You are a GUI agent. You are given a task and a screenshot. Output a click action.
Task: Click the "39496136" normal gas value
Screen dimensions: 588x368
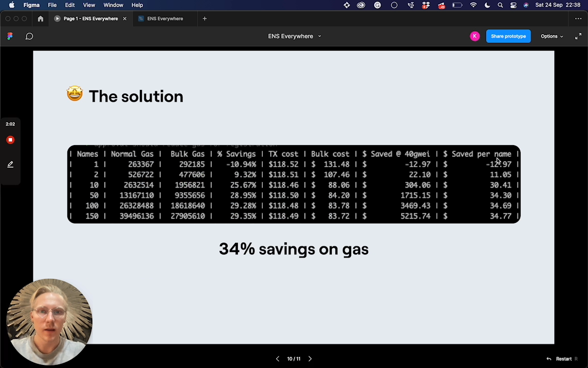point(136,216)
